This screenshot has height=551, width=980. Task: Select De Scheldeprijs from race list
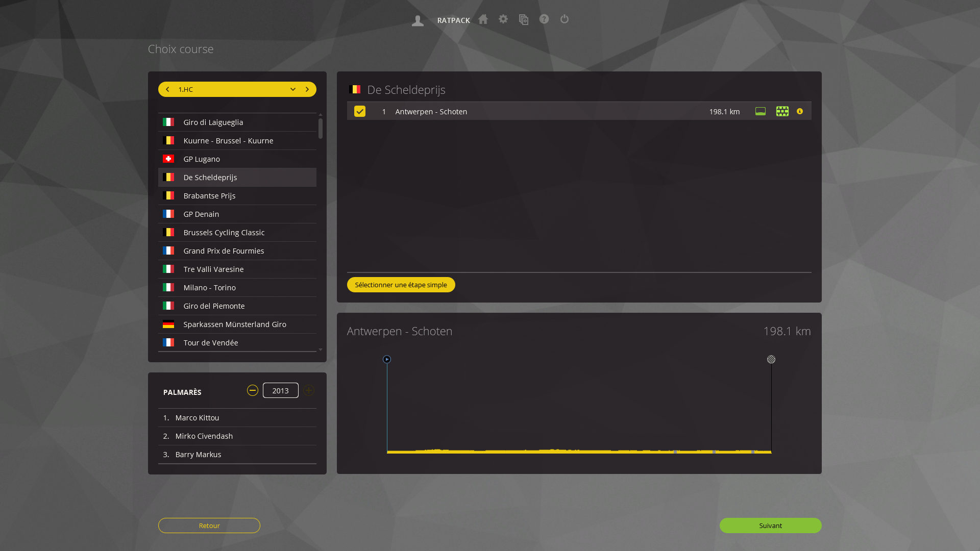coord(237,177)
